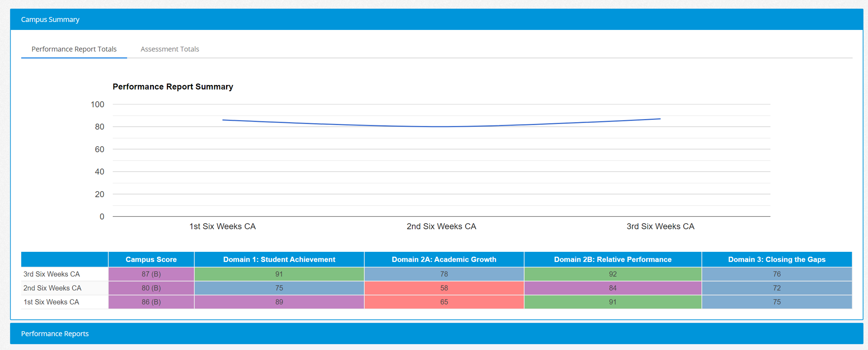Click the Domain 2B: Relative Performance header
Viewport: 868px width, 350px height.
612,259
